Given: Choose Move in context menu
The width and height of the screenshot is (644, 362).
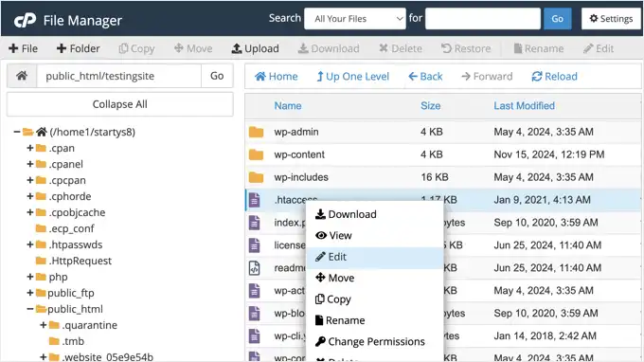Looking at the screenshot, I should tap(375, 278).
